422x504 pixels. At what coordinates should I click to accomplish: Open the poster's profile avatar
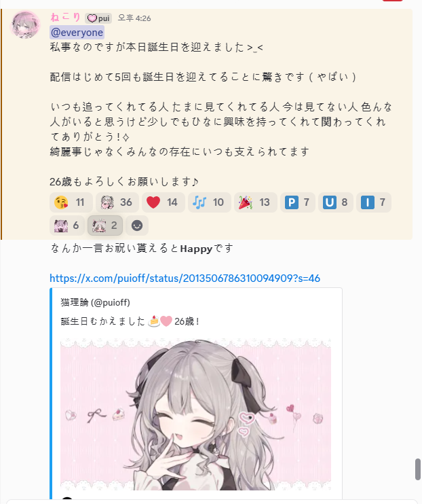25,24
